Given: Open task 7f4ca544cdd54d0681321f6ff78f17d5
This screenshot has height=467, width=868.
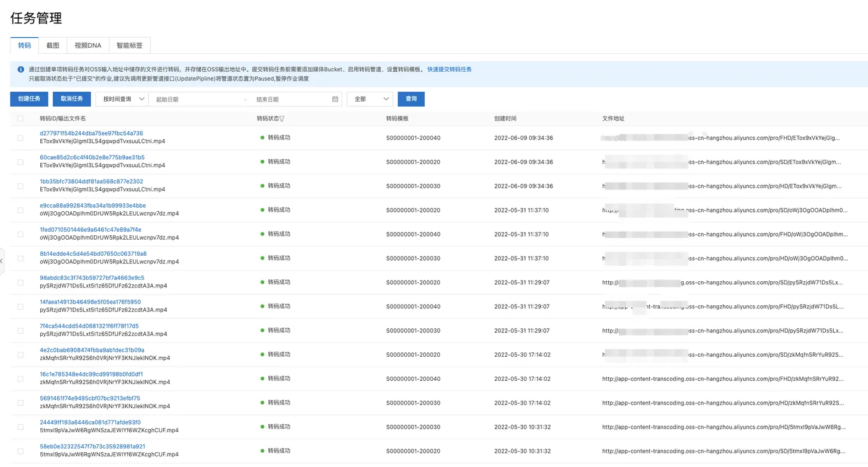Looking at the screenshot, I should (89, 326).
